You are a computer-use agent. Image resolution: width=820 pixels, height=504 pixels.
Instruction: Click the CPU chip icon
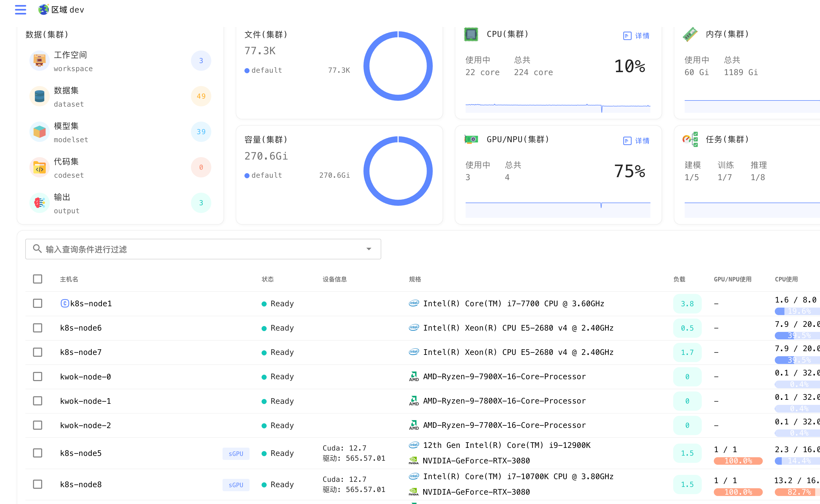471,34
